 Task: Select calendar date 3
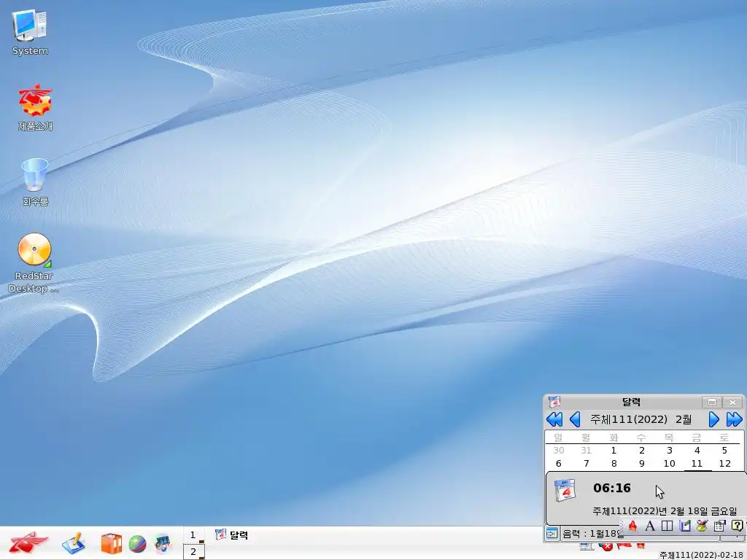tap(670, 451)
